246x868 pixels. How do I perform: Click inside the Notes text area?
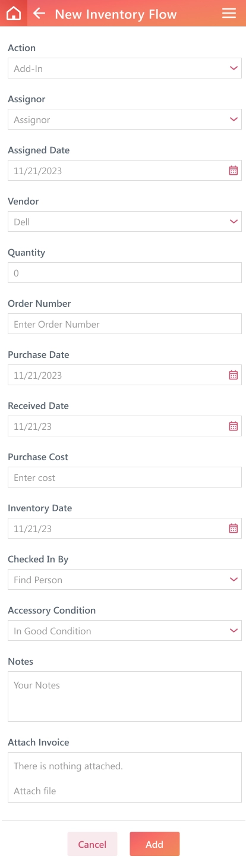[125, 697]
